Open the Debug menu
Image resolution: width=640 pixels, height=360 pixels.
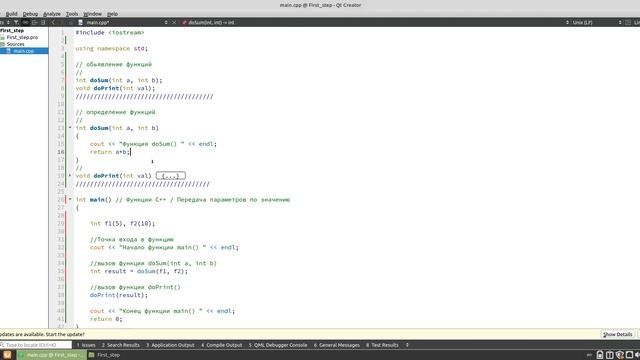[x=30, y=13]
